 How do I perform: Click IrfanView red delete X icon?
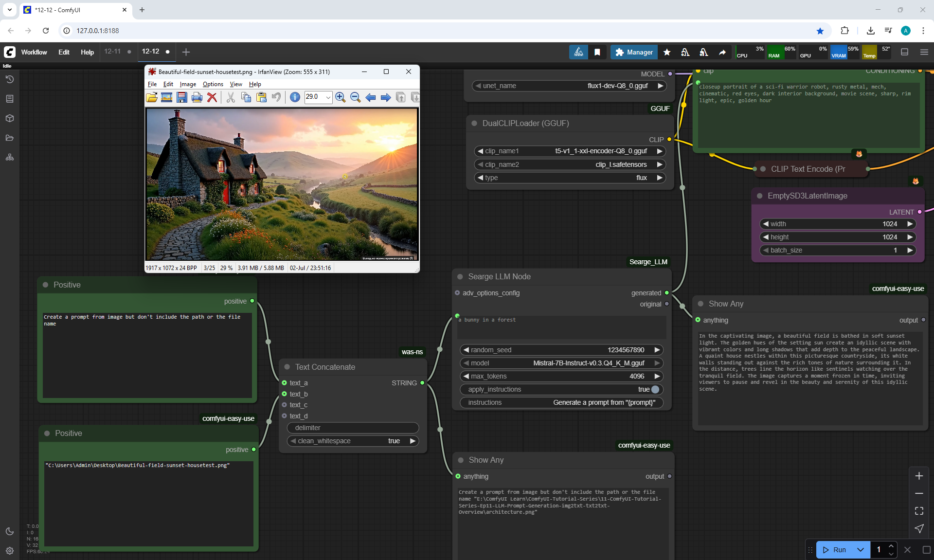[x=212, y=97]
